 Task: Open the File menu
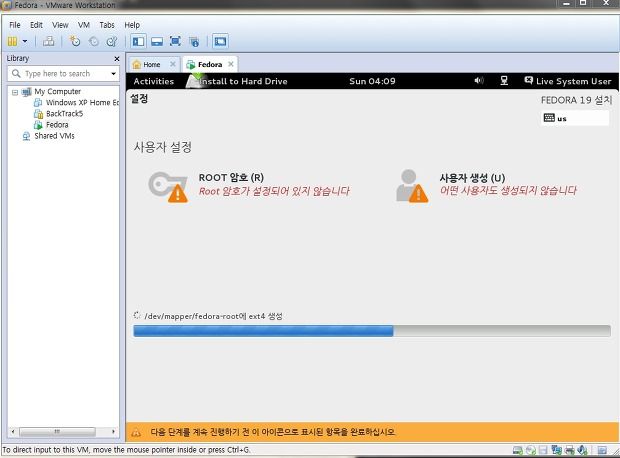pos(15,25)
